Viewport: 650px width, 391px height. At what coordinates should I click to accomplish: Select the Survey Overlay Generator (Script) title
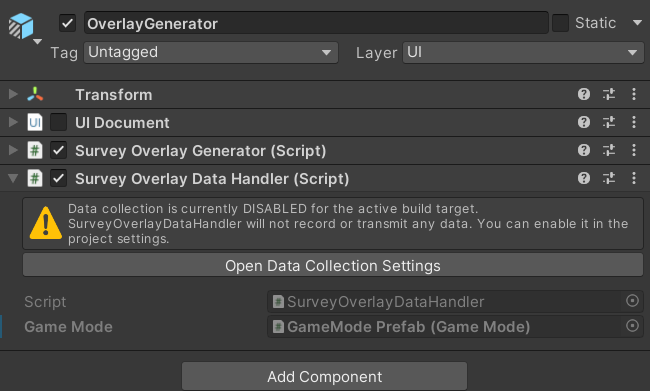[x=201, y=151]
